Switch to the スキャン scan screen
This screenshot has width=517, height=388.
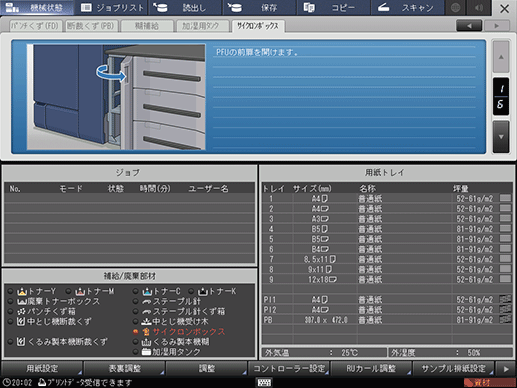click(407, 7)
